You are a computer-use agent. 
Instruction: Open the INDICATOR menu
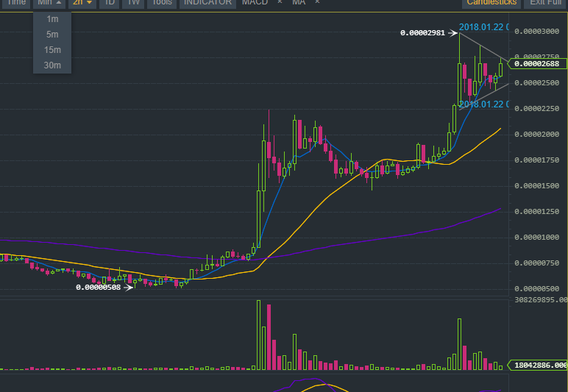[207, 3]
